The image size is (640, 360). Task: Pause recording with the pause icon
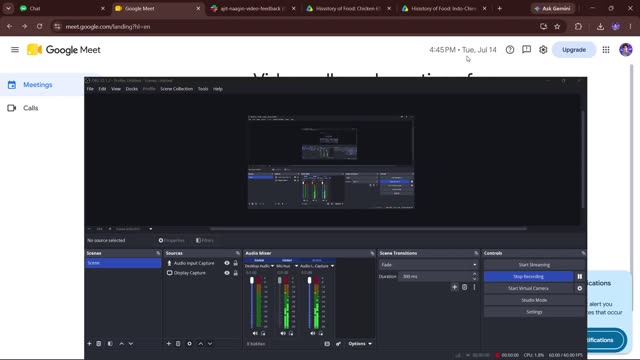(580, 276)
